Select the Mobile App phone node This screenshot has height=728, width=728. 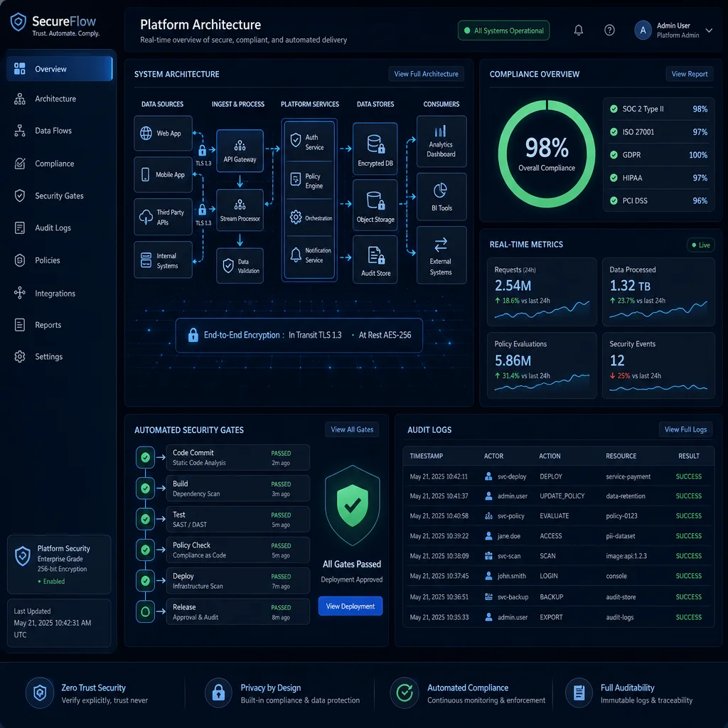tap(163, 175)
